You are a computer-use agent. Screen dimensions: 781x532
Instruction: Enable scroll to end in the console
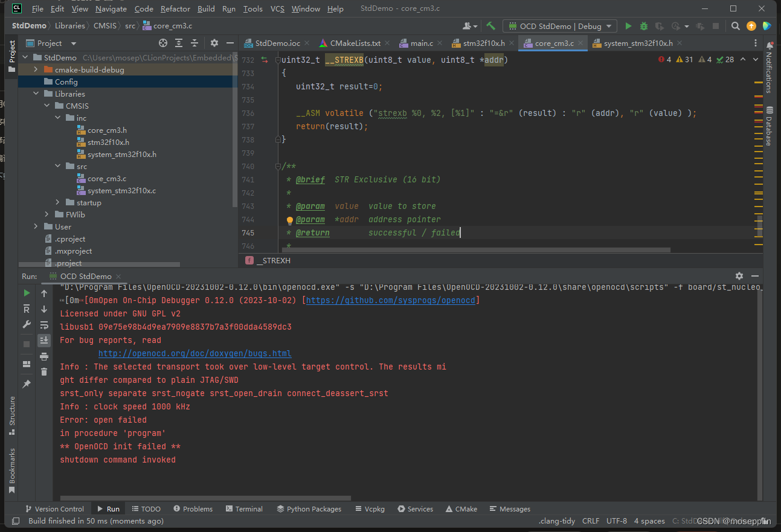tap(43, 340)
